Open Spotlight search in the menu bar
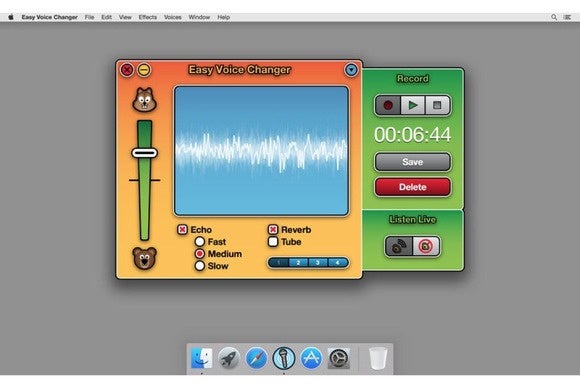This screenshot has width=580, height=388. tap(554, 17)
